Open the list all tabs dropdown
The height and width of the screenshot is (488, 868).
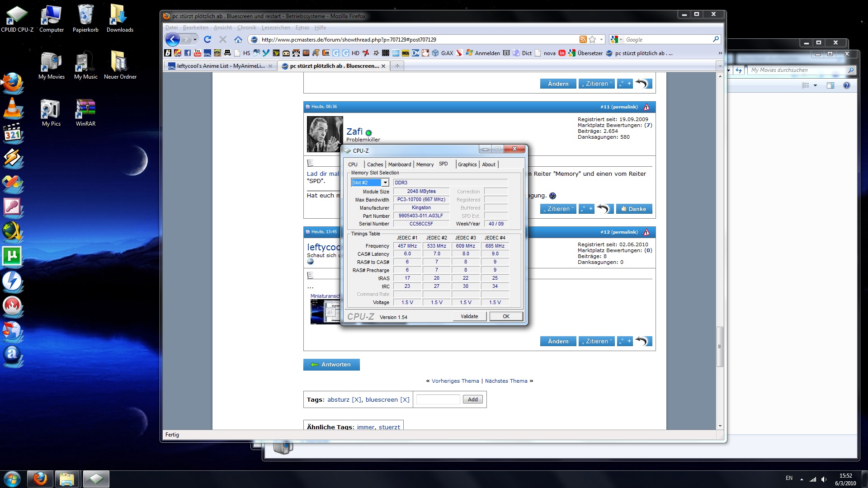click(x=720, y=66)
